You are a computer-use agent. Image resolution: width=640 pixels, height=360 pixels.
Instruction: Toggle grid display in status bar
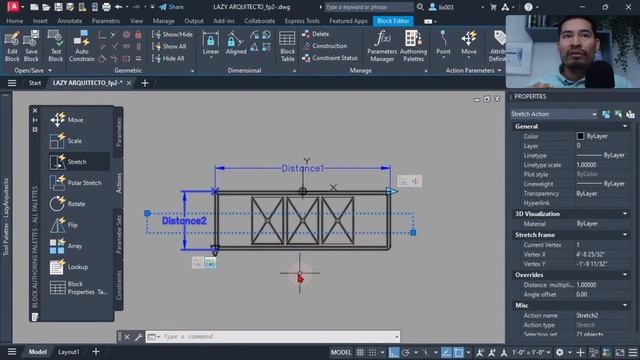[360, 352]
